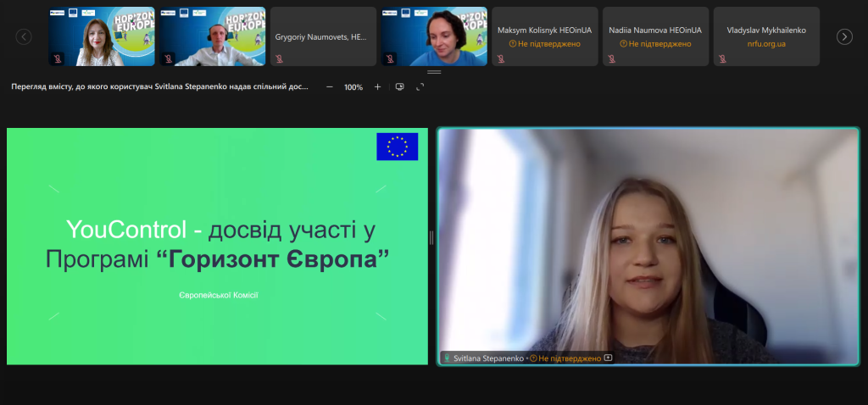This screenshot has height=405, width=868.
Task: Fit shared content to frame icon
Action: tap(420, 87)
